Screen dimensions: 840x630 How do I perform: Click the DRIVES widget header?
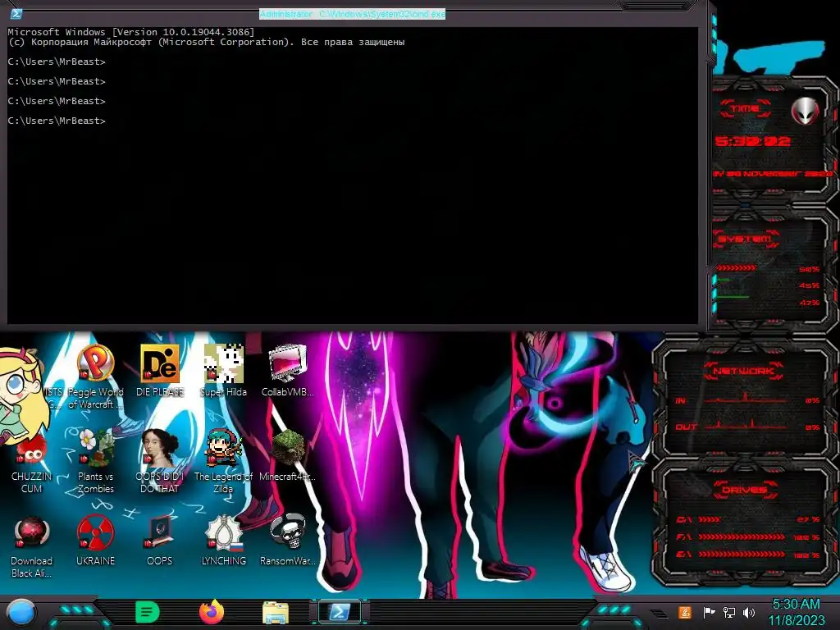[x=743, y=490]
